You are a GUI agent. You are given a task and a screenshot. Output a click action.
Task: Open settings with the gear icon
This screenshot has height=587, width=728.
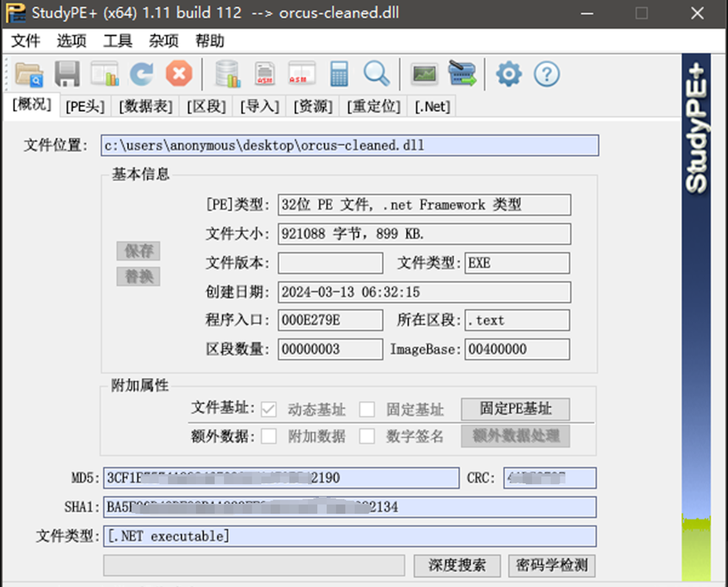[509, 74]
